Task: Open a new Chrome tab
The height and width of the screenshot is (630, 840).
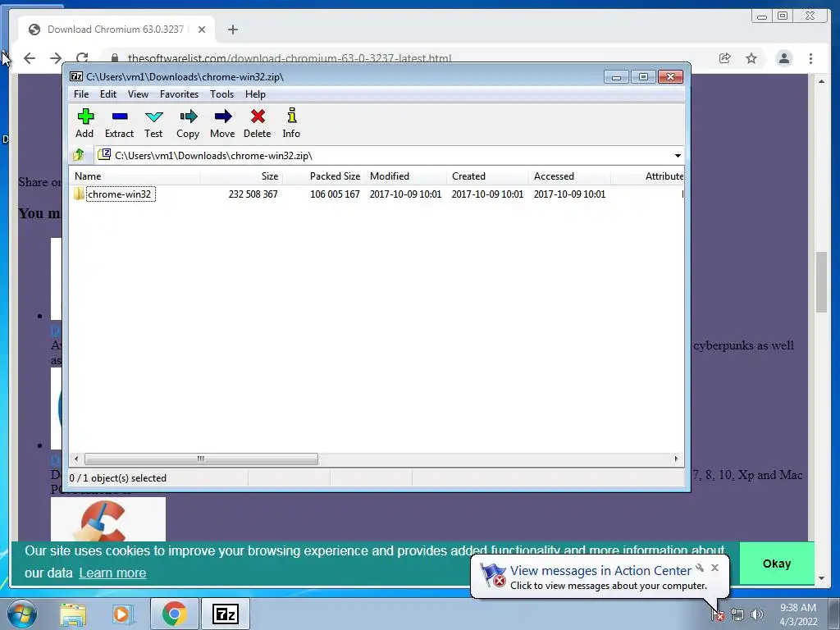Action: point(232,30)
